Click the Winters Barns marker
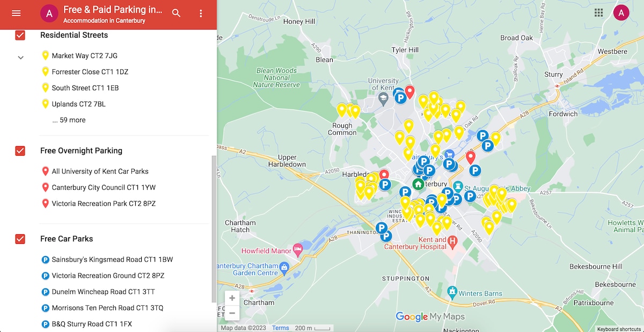This screenshot has height=332, width=644. [452, 293]
